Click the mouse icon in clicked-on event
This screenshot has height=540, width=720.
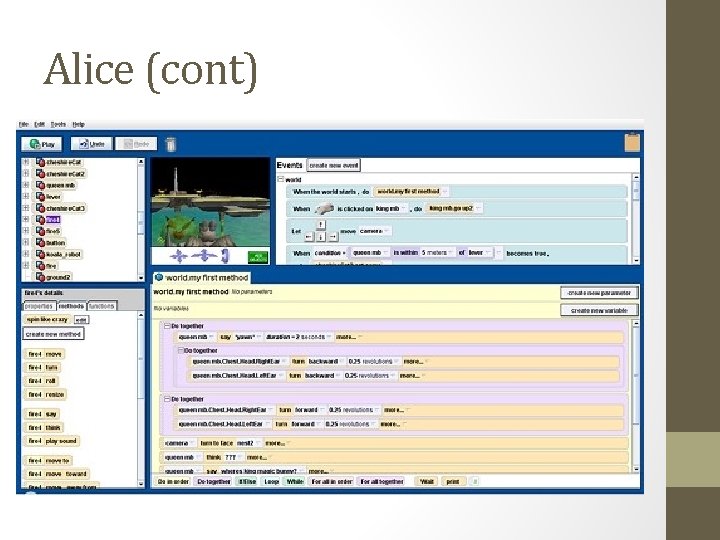click(324, 208)
